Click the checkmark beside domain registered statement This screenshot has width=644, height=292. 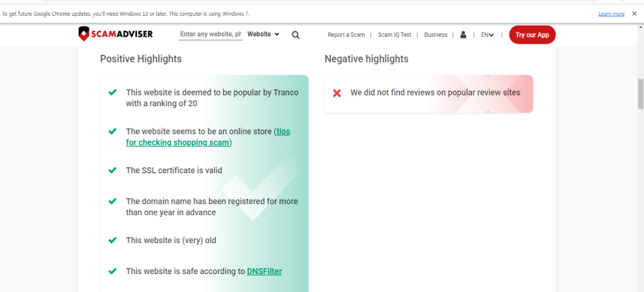tap(112, 202)
